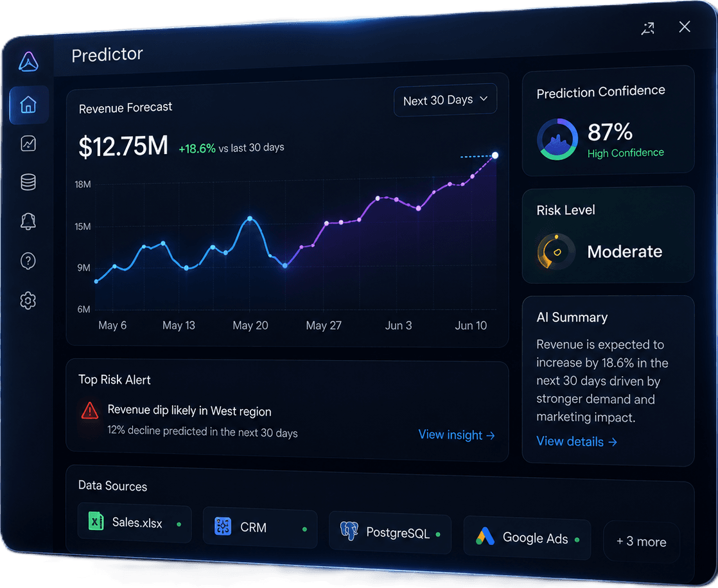
Task: Click the Revenue Forecast heading
Action: [x=125, y=108]
